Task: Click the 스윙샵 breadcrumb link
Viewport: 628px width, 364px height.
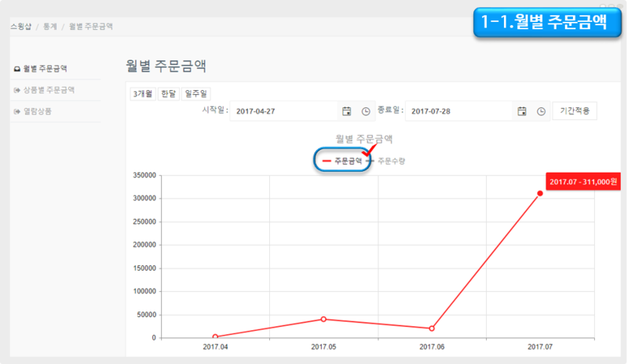Action: 20,26
